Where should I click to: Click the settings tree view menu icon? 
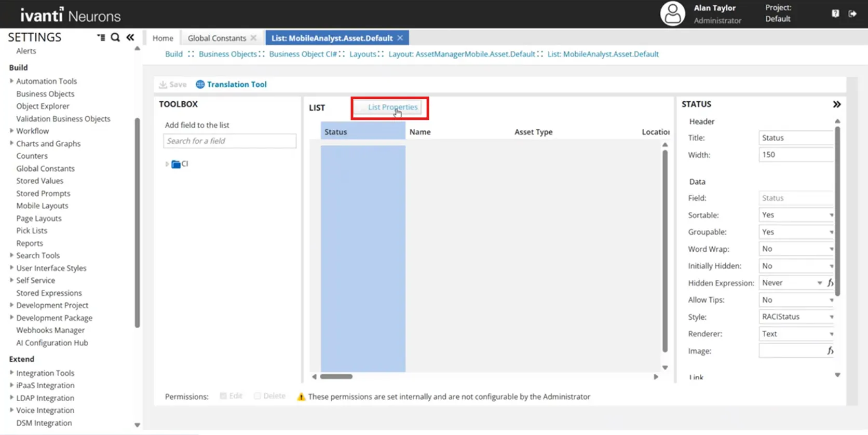(x=101, y=37)
